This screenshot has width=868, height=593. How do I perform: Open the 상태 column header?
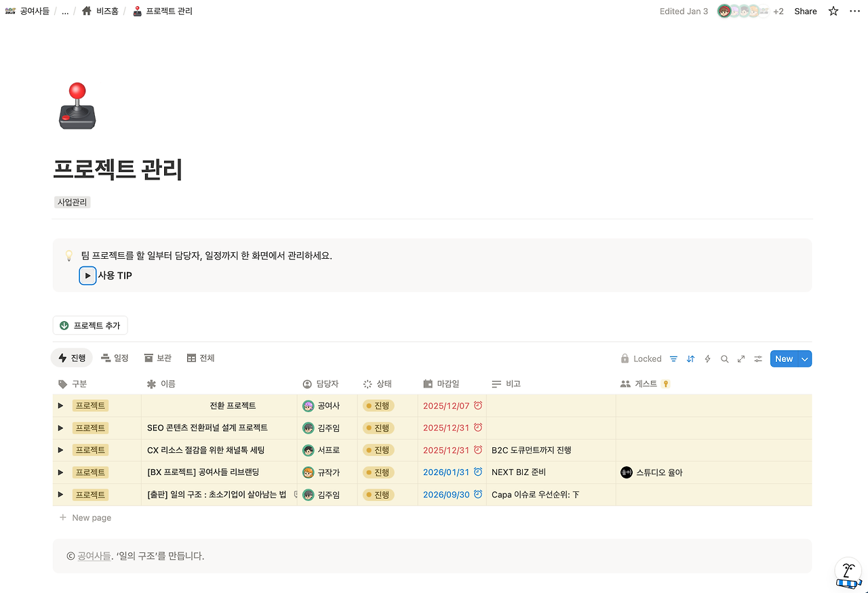(x=377, y=384)
